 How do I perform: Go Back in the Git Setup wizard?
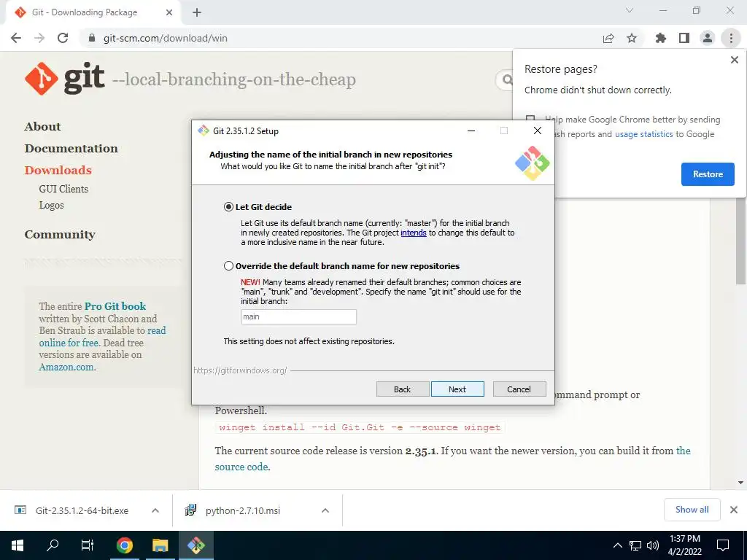coord(402,389)
